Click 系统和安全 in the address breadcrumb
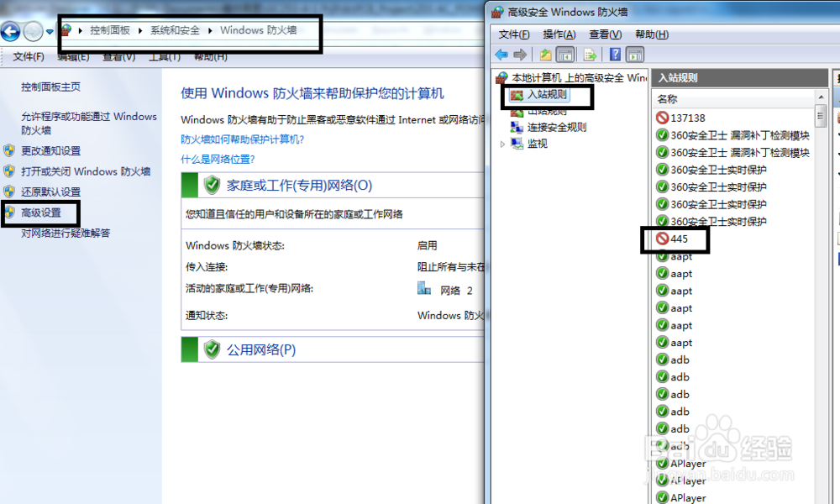 pos(175,30)
